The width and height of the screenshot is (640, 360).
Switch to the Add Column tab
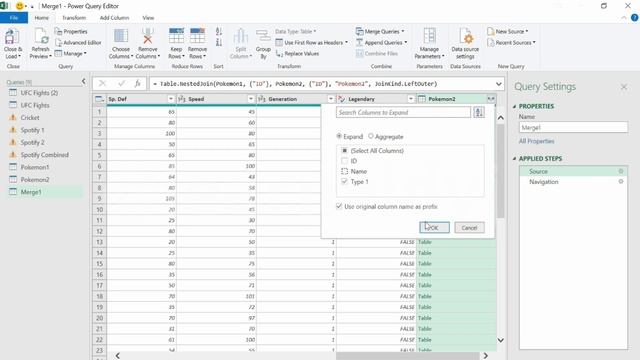(114, 18)
